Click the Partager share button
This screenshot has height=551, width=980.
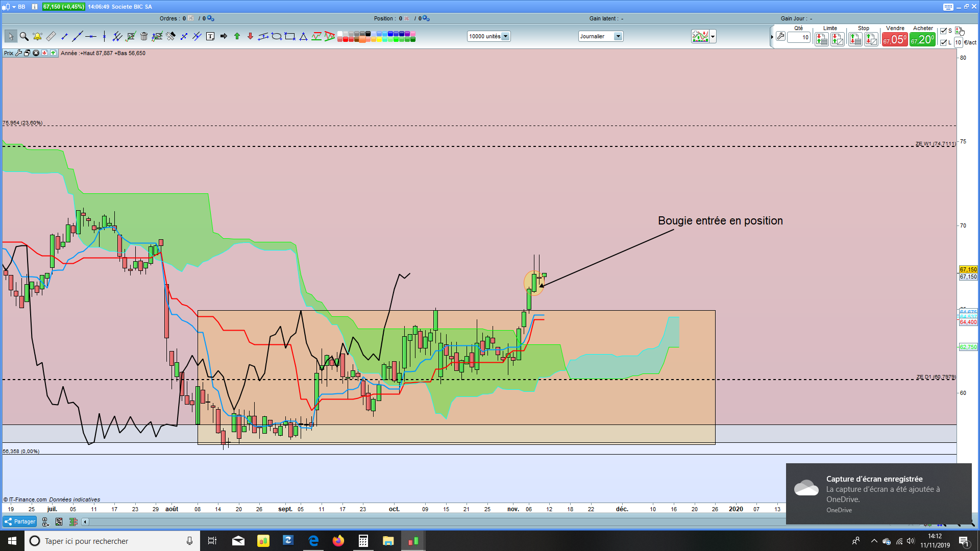coord(20,521)
